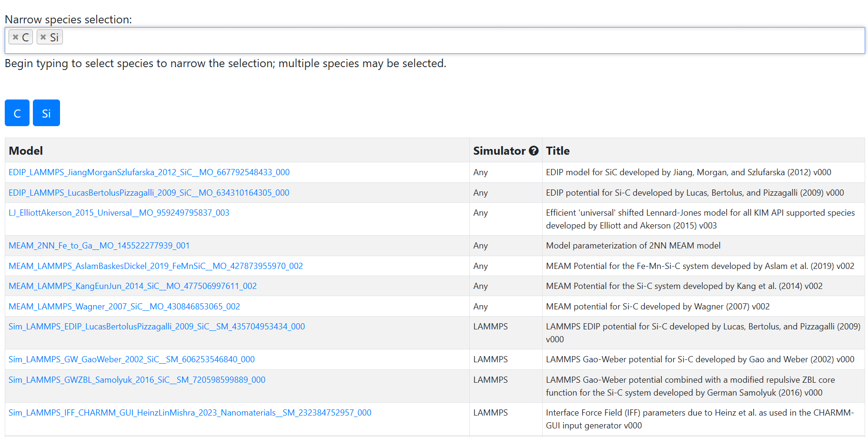868x437 pixels.
Task: Select title 'MEAM Potential for the Fe-Mn-Si-C system'
Action: coord(700,266)
